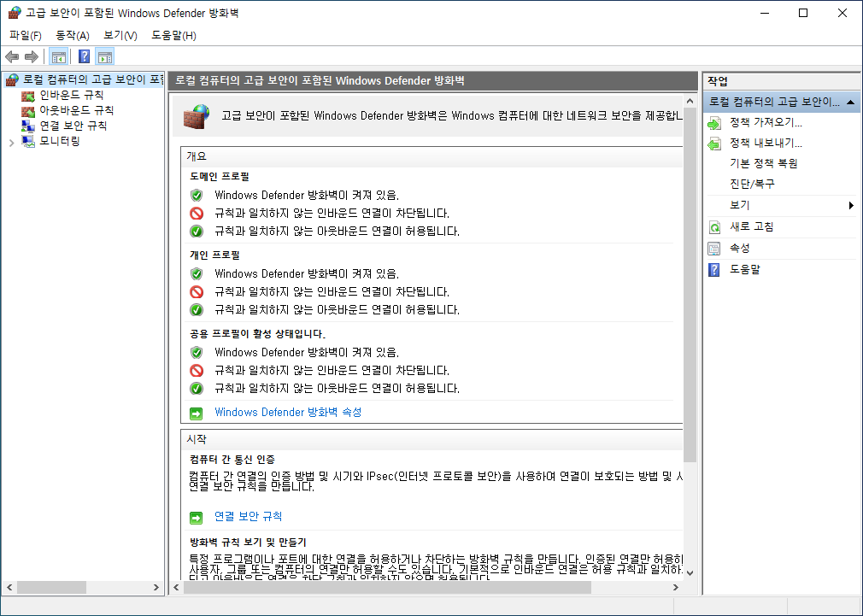Select root node 로컬 컴퓨터의 고급 보안

coord(93,79)
